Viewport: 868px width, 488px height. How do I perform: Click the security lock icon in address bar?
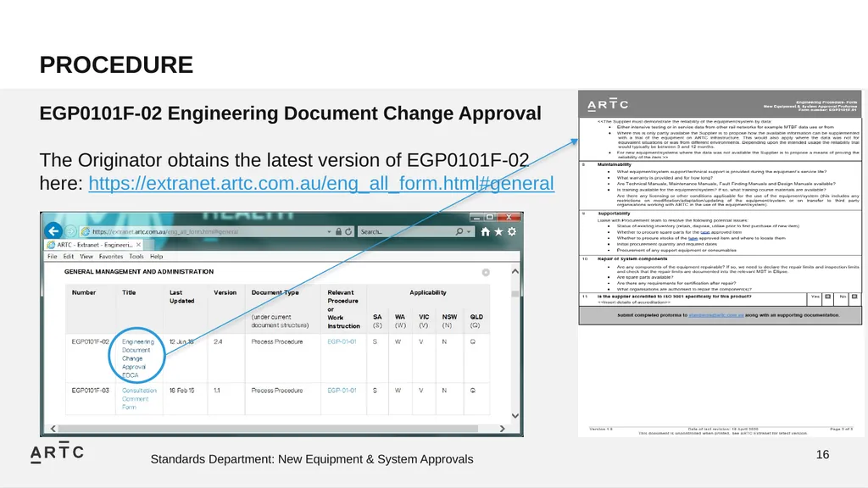[x=338, y=232]
